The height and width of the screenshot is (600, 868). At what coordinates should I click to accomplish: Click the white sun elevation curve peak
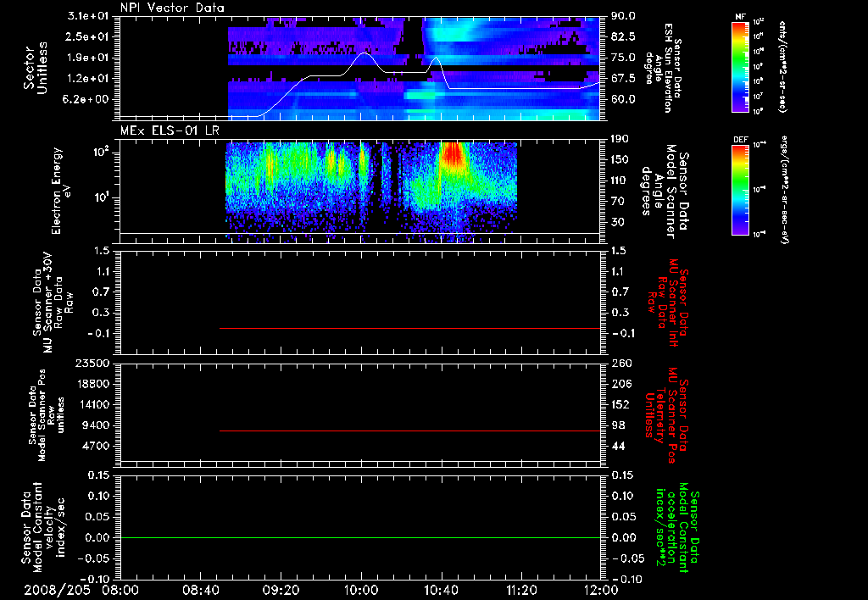[364, 53]
